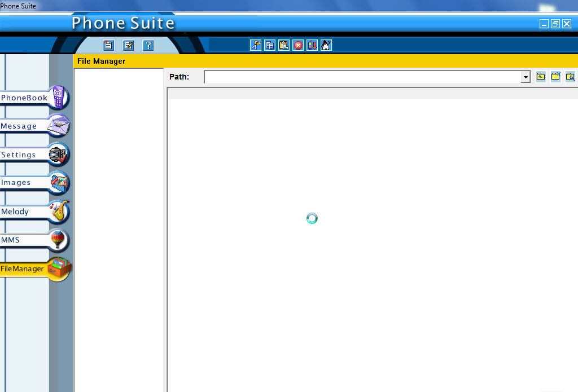The height and width of the screenshot is (392, 578).
Task: Click the penguin toolbar icon
Action: [x=326, y=46]
